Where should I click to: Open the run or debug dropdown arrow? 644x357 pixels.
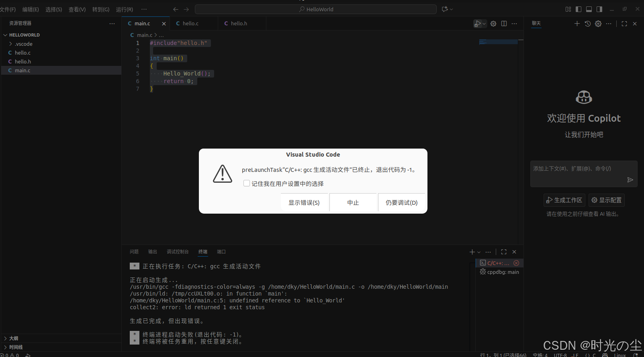coord(484,24)
